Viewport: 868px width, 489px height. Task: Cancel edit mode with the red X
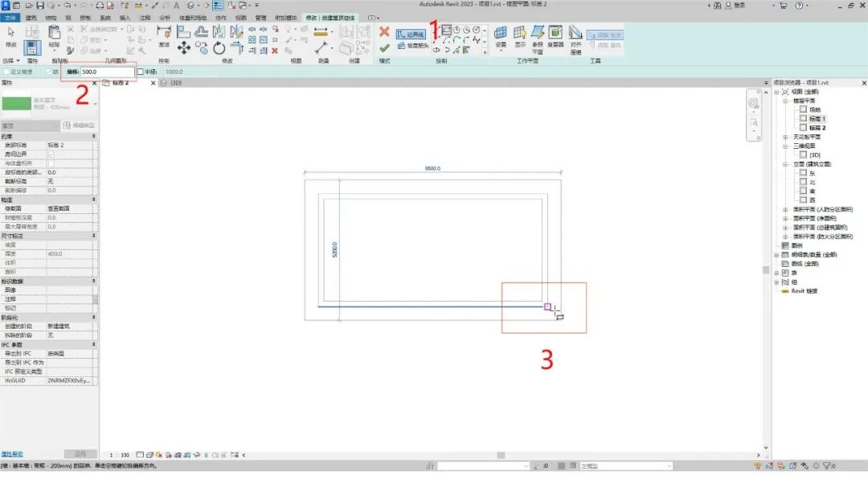tap(384, 32)
